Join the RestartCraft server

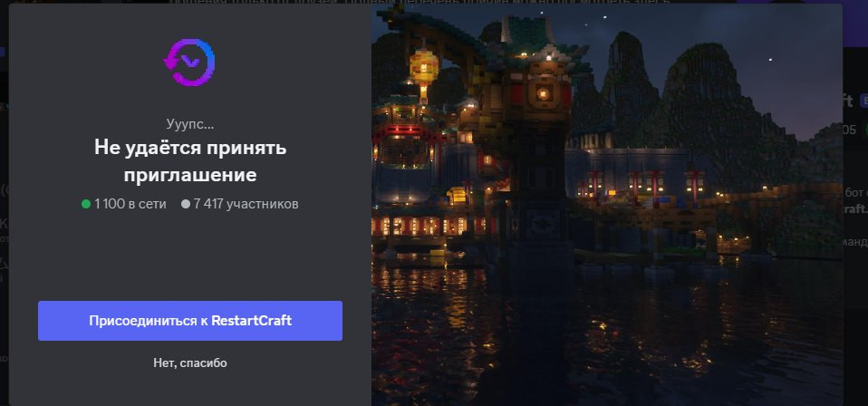tap(190, 321)
